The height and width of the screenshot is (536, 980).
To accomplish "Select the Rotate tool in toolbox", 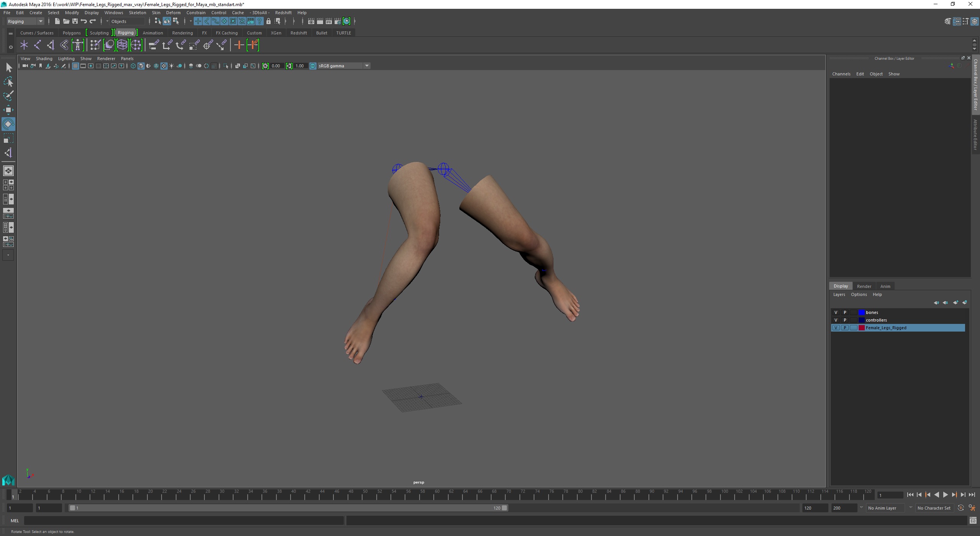I will pos(8,124).
